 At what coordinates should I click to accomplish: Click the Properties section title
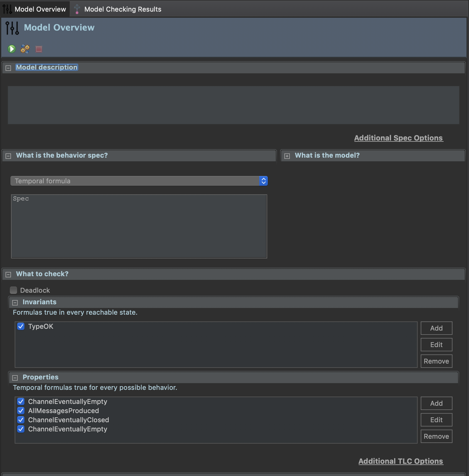point(40,377)
